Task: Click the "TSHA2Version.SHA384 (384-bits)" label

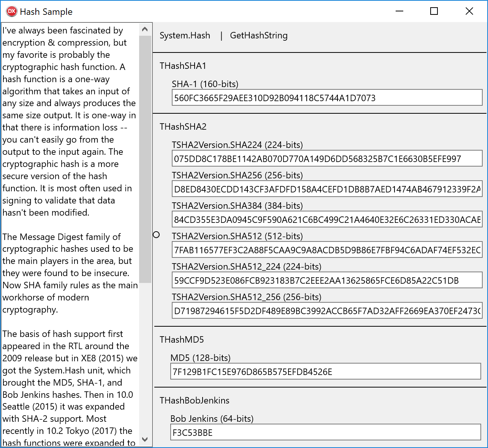Action: tap(237, 206)
